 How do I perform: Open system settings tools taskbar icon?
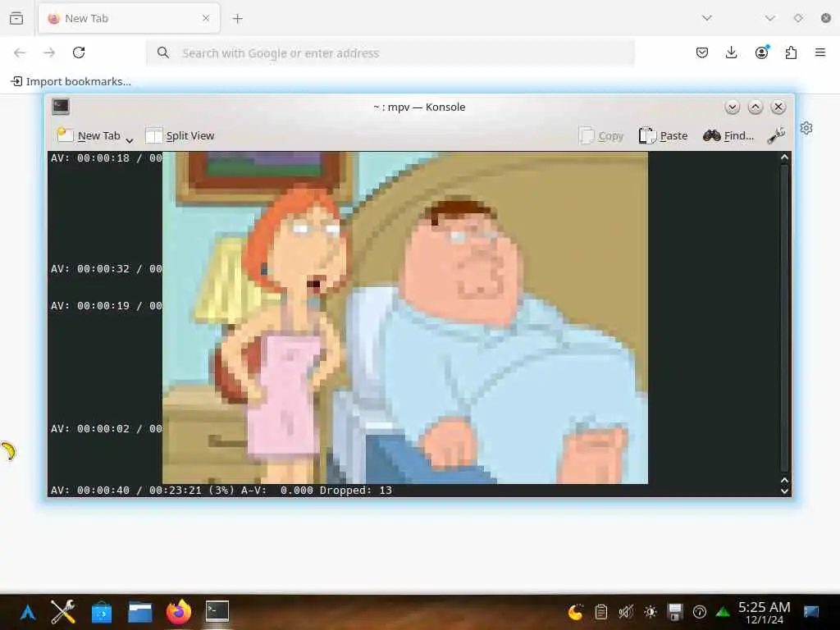(x=63, y=612)
